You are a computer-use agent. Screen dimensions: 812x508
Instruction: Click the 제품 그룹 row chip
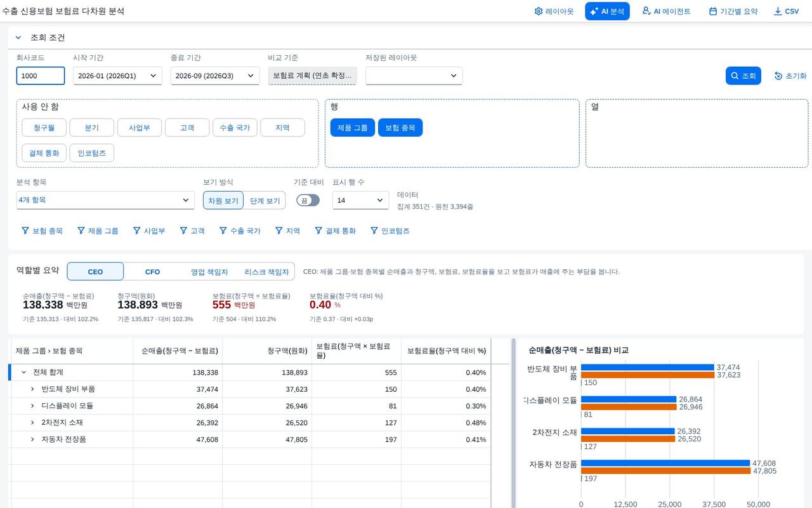click(x=353, y=128)
